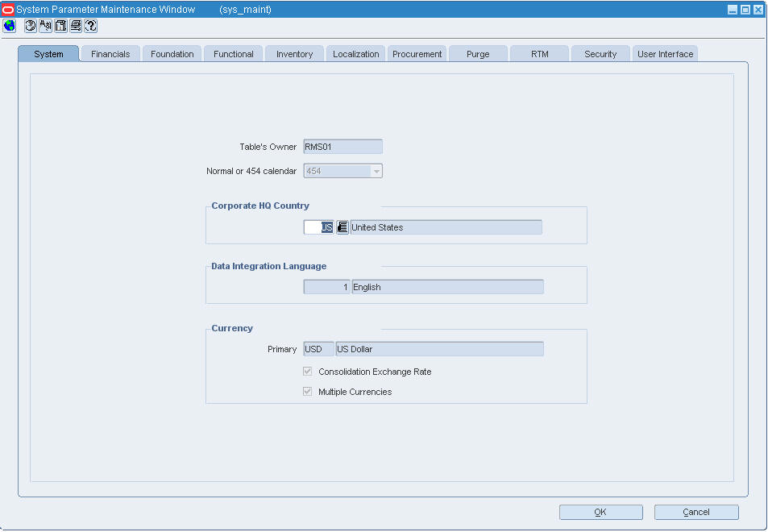Click the Data Integration Language heading
Screen dimensions: 768x532
(269, 266)
